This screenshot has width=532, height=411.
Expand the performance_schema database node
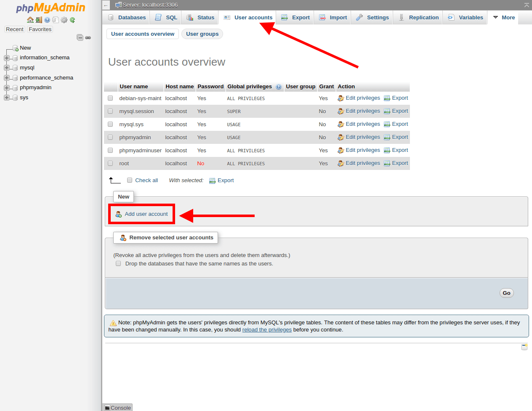click(x=7, y=78)
